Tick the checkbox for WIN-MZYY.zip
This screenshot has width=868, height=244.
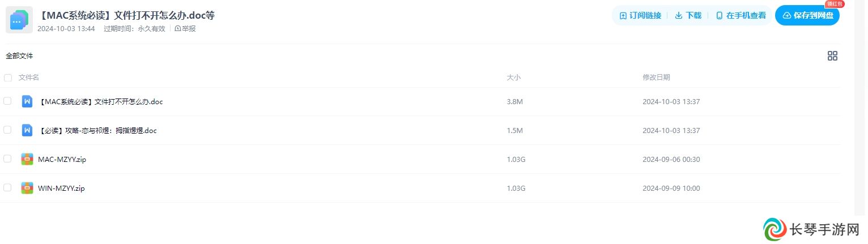(x=7, y=187)
